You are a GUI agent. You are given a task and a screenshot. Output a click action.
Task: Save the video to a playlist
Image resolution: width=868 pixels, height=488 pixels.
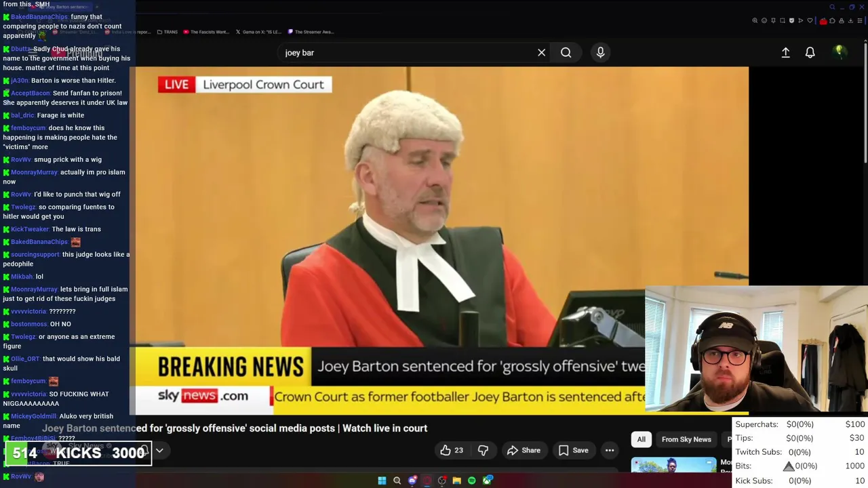point(573,450)
